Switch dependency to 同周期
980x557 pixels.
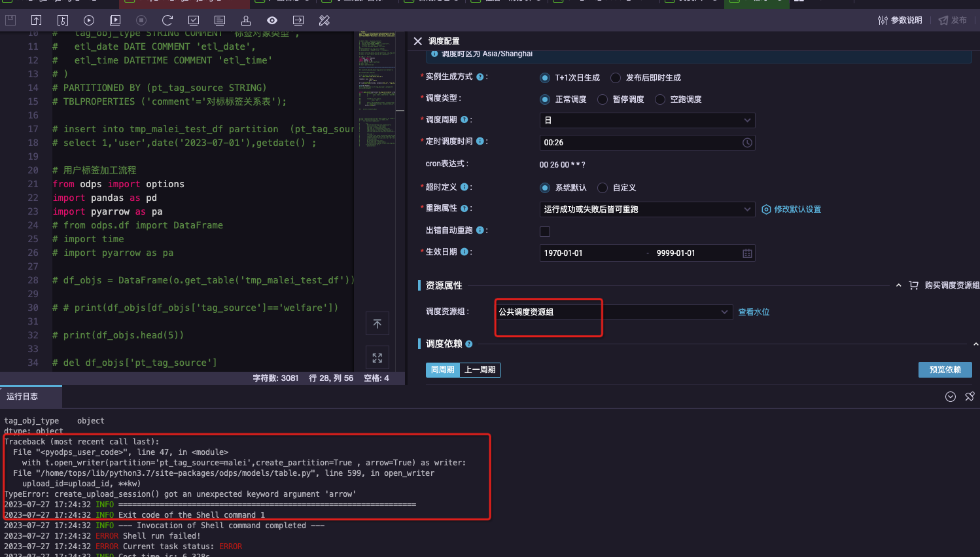click(x=443, y=370)
